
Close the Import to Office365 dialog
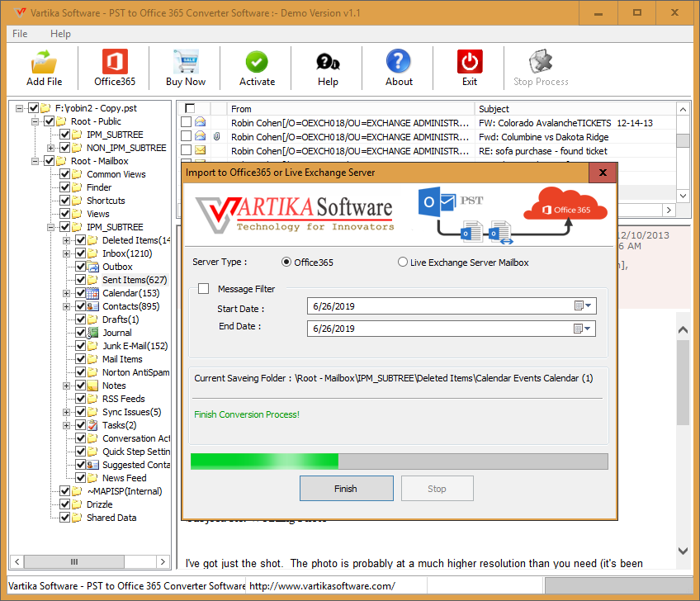(603, 173)
